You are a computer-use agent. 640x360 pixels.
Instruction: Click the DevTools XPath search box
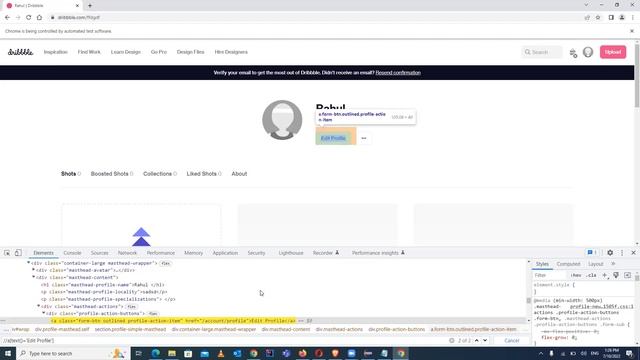pyautogui.click(x=224, y=340)
